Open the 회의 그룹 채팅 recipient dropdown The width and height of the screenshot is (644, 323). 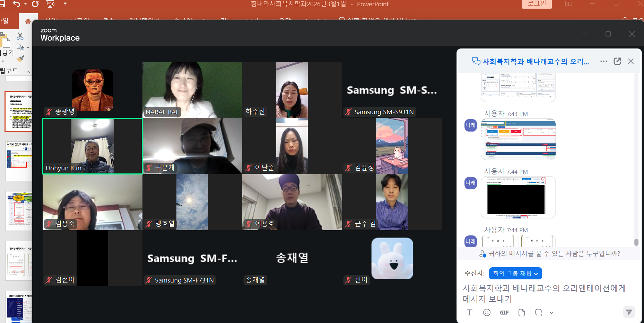515,273
